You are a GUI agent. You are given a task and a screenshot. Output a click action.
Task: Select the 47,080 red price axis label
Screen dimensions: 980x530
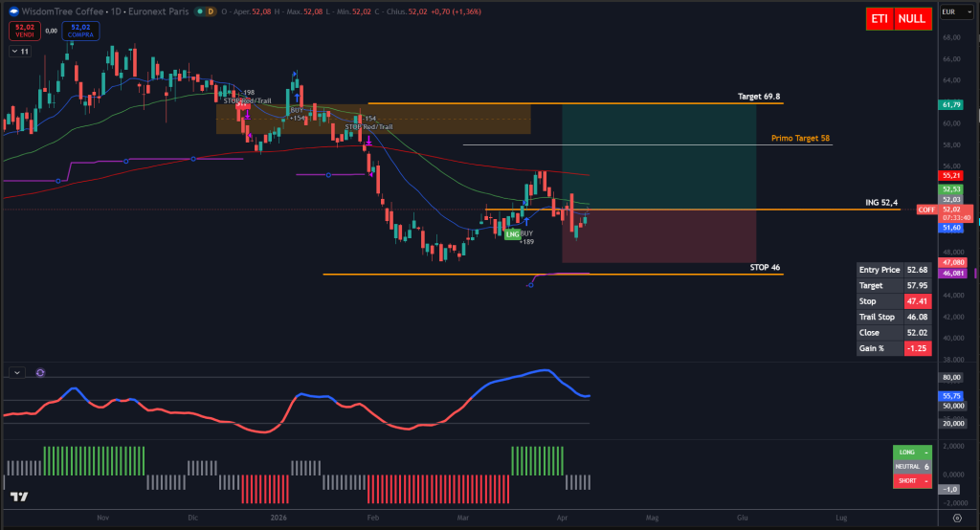[x=952, y=263]
